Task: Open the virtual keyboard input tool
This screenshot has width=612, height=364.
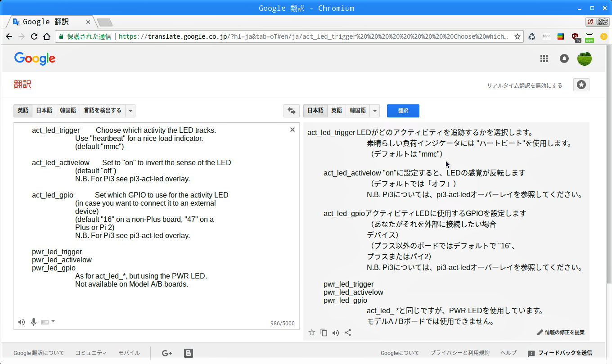Action: 45,322
